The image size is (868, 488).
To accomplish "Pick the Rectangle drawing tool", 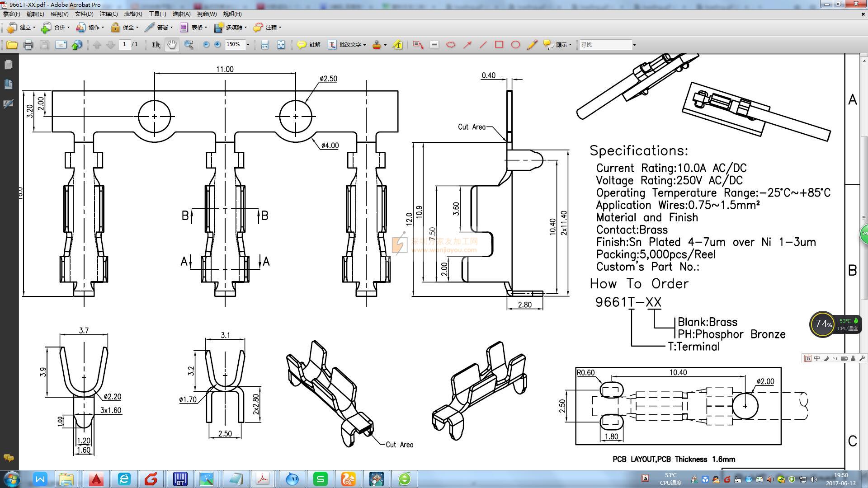I will (499, 45).
